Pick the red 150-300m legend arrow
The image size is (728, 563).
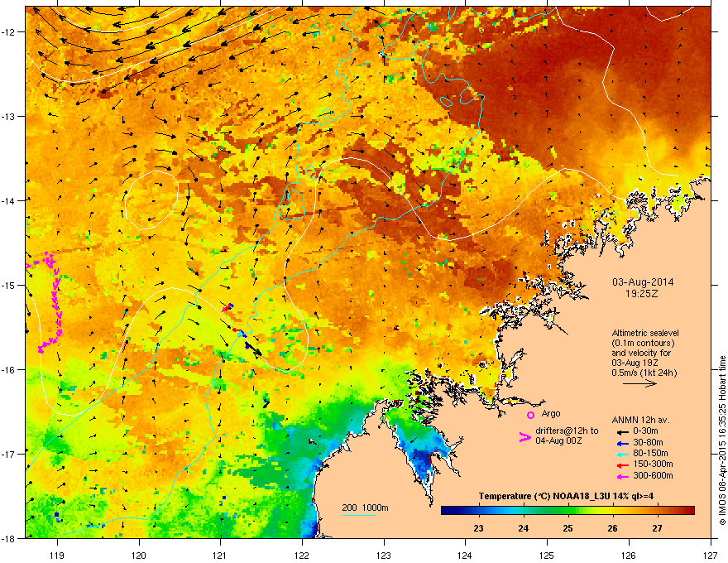click(623, 465)
